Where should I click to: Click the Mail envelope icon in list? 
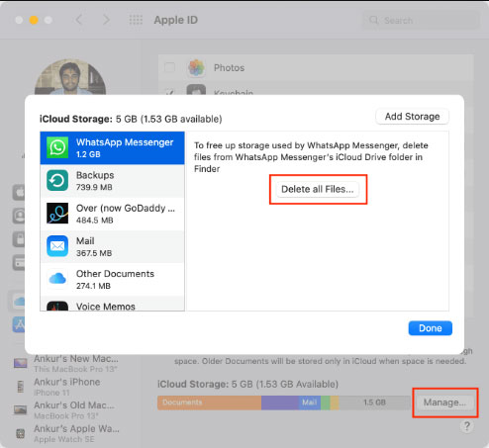click(57, 246)
